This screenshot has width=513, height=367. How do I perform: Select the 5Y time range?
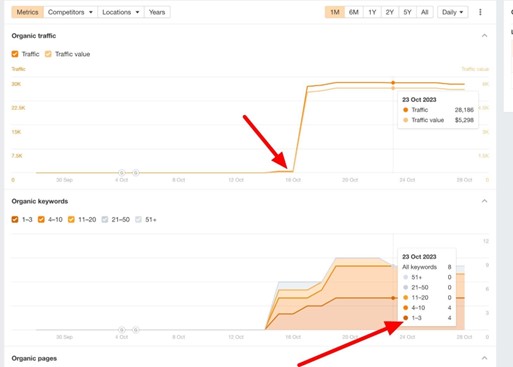click(407, 12)
